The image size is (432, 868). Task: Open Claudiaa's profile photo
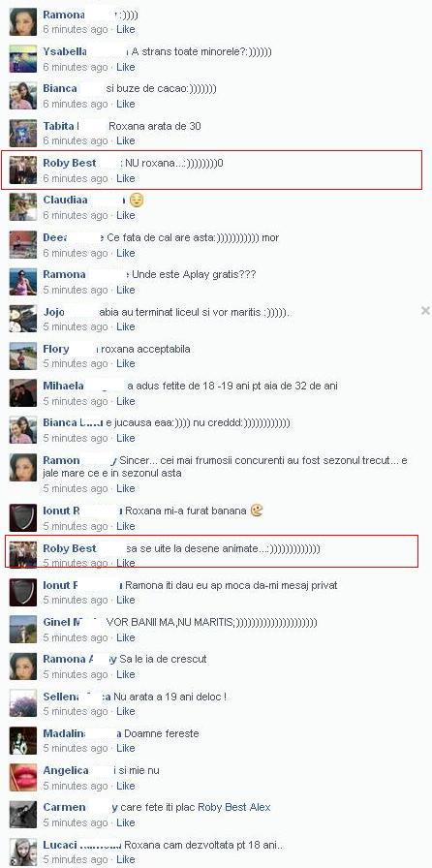point(23,207)
